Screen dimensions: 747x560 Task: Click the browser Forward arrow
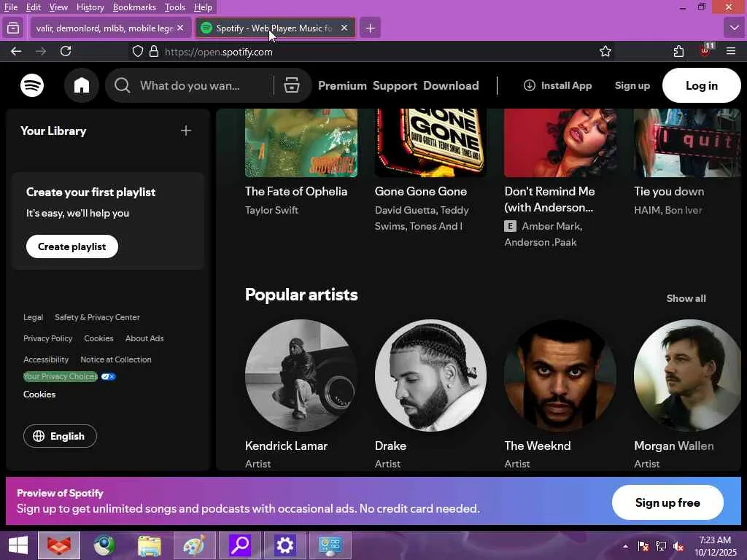tap(41, 52)
